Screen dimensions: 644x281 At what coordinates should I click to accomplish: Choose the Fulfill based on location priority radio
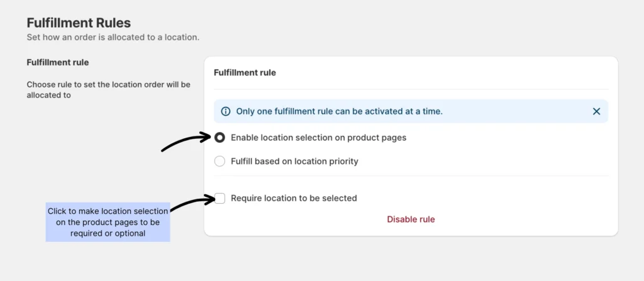[219, 162]
